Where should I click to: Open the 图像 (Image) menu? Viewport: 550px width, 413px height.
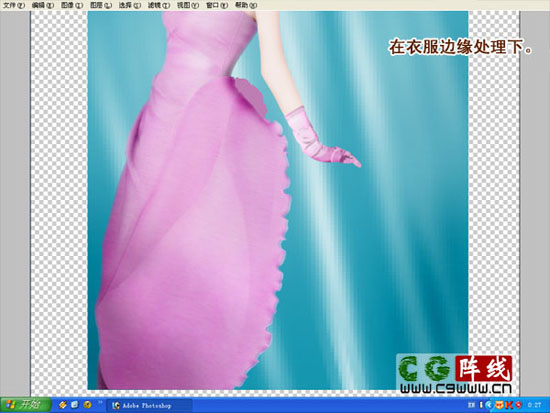click(72, 5)
